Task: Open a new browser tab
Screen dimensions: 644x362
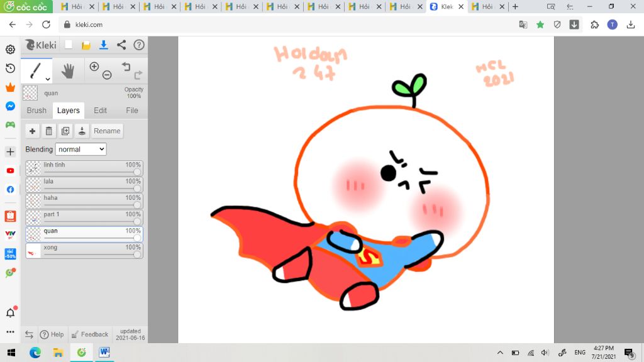Action: [515, 6]
